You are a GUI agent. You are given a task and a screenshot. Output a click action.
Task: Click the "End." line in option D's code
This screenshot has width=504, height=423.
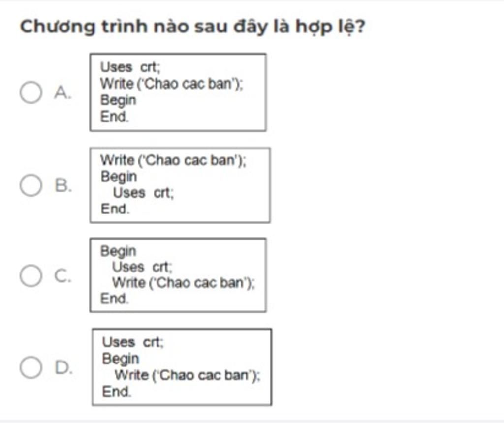[117, 392]
